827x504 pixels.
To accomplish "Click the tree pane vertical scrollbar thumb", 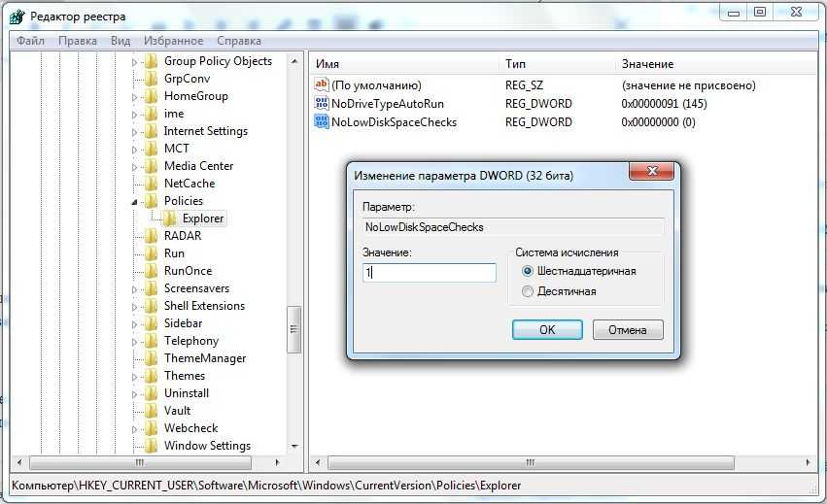I will tap(293, 329).
